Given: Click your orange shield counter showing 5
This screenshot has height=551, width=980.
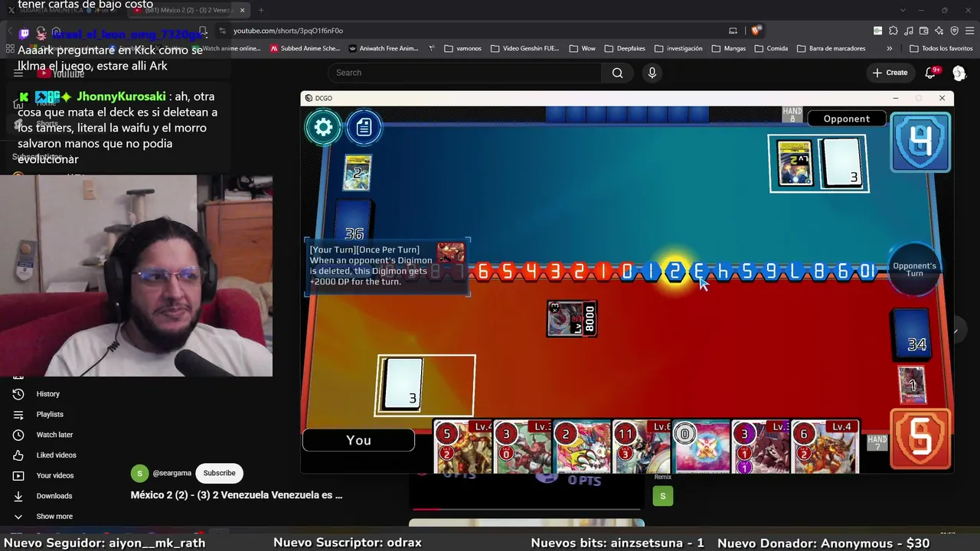Looking at the screenshot, I should pyautogui.click(x=920, y=439).
